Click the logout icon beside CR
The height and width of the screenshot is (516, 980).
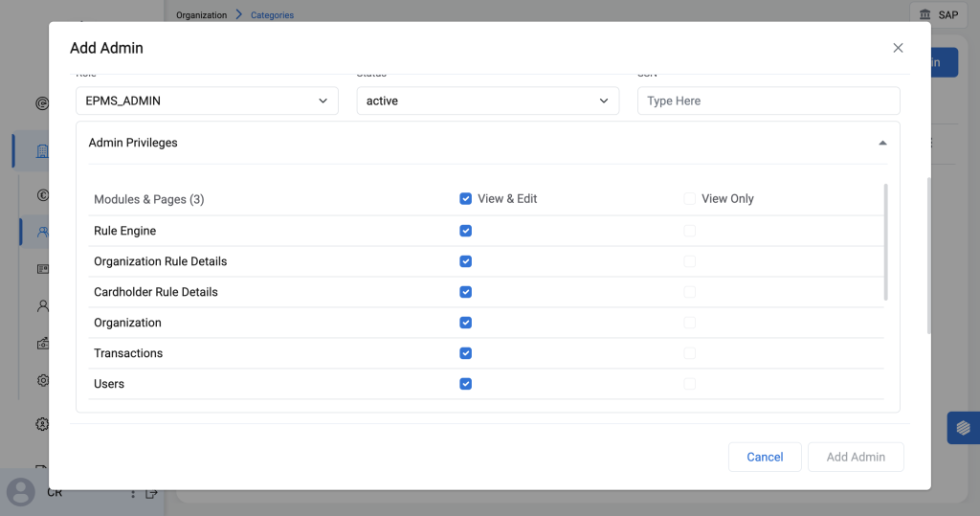[151, 493]
